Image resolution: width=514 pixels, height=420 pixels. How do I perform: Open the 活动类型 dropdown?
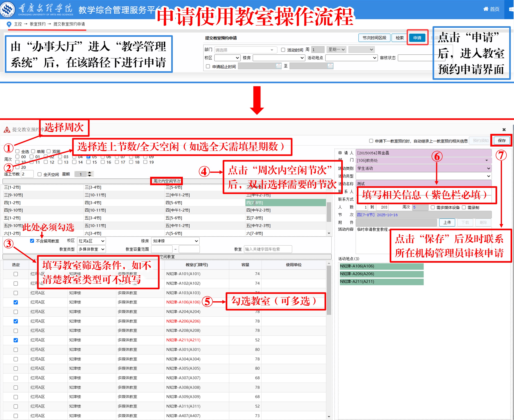pos(424,176)
